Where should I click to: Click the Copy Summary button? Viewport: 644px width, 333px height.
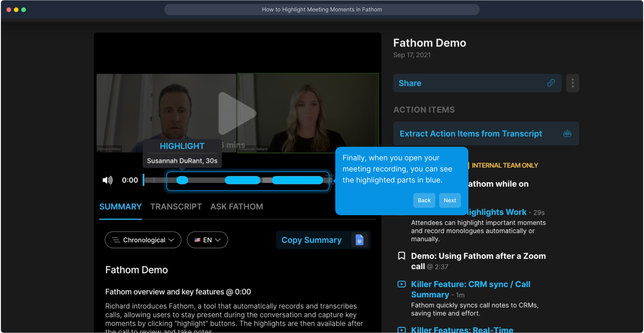(323, 240)
